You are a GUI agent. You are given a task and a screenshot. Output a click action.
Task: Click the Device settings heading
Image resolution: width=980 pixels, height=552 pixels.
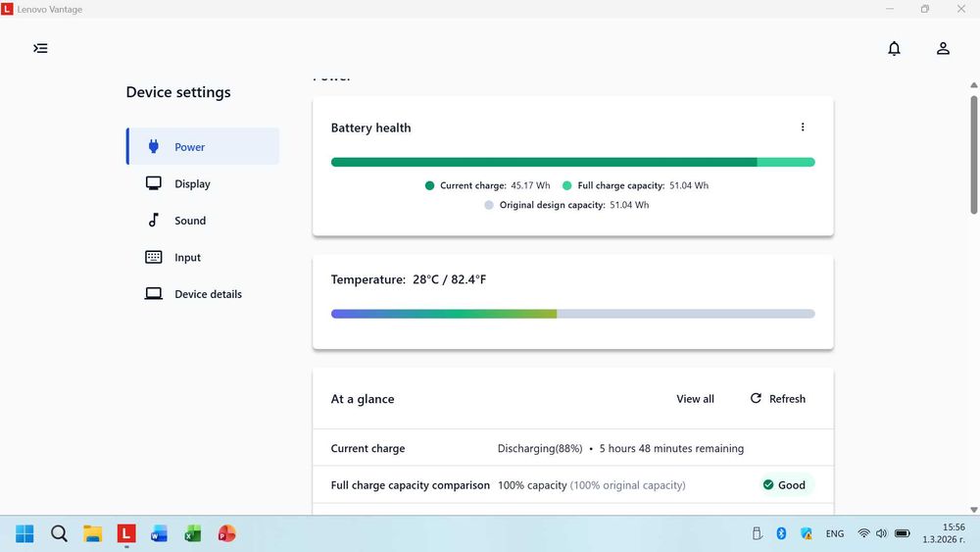[178, 92]
